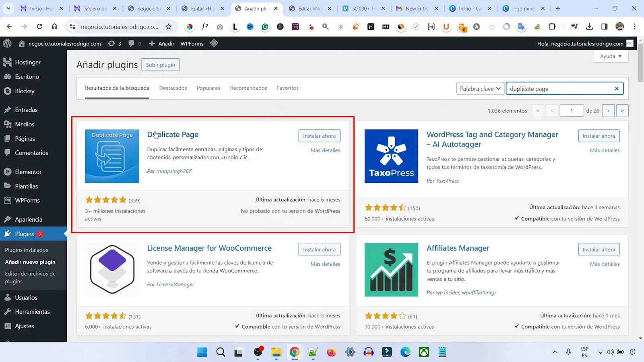This screenshot has width=644, height=362.
Task: Click the current page number field
Action: pyautogui.click(x=571, y=111)
